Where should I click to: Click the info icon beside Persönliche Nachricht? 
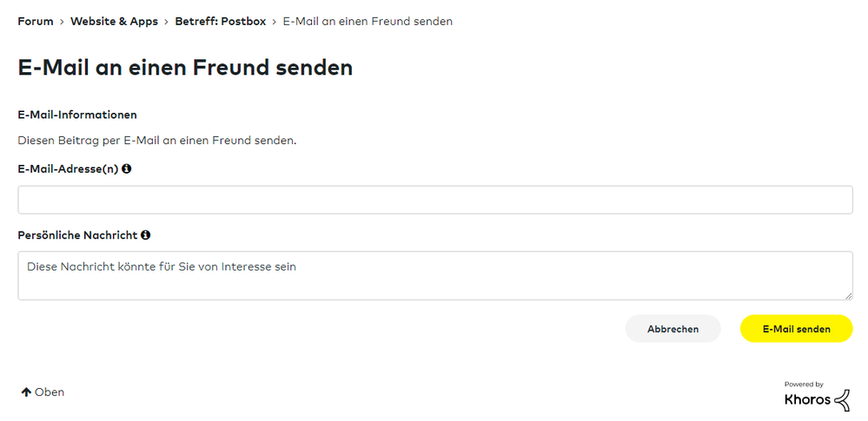[x=145, y=235]
